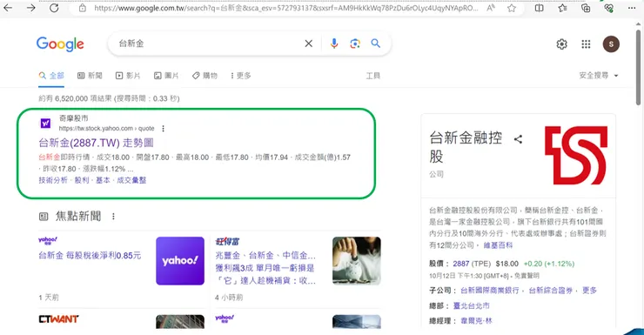
Task: Open the Collections icon in toolbar
Action: click(x=586, y=8)
